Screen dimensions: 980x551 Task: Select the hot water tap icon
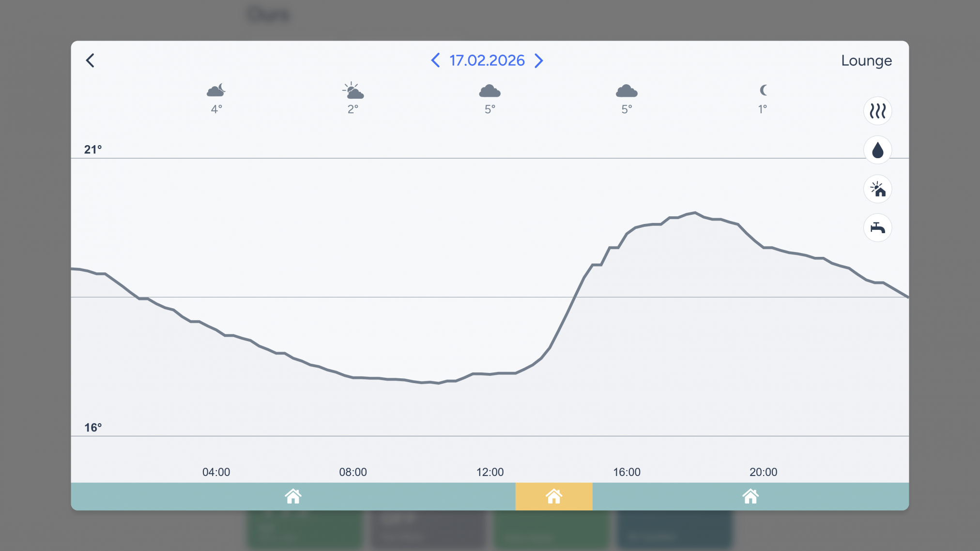click(877, 228)
